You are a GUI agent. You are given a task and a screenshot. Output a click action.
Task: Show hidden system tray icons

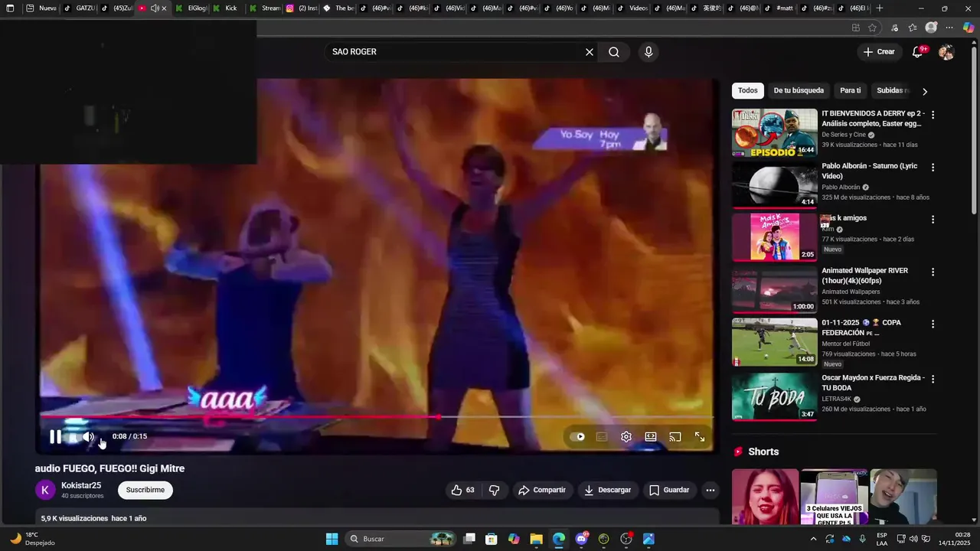815,539
